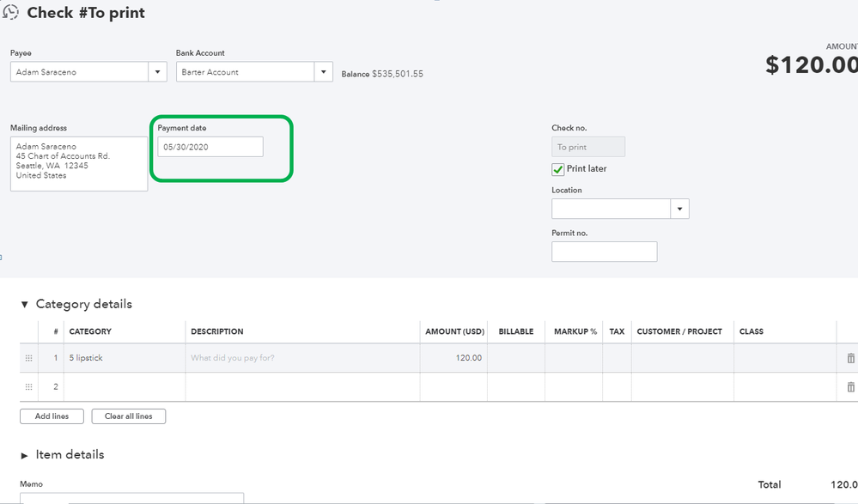This screenshot has width=858, height=504.
Task: Open the Bank Account dropdown
Action: click(x=323, y=72)
